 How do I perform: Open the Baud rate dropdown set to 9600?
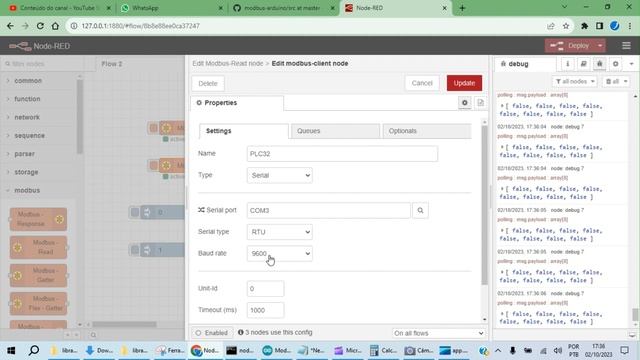pos(280,253)
